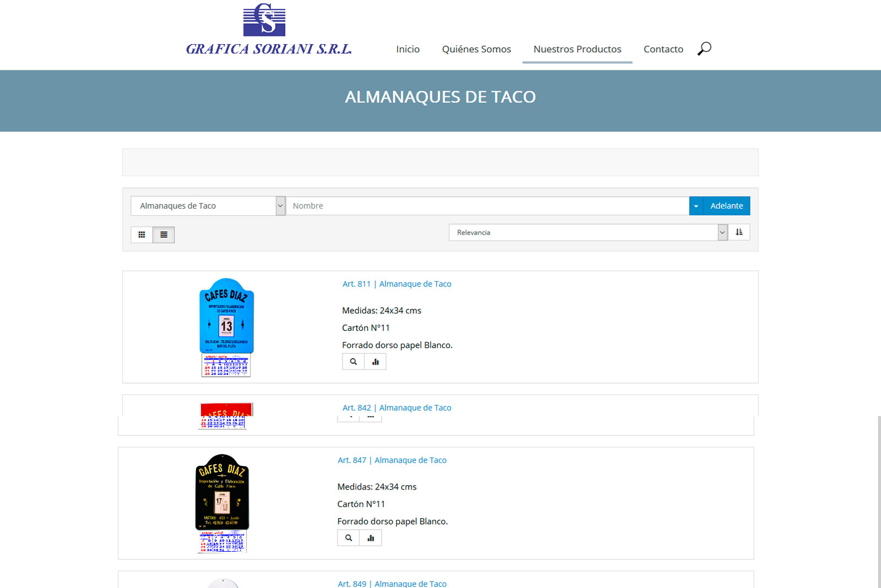
Task: Open Art. 811 | Almanaque de Taco link
Action: tap(397, 284)
